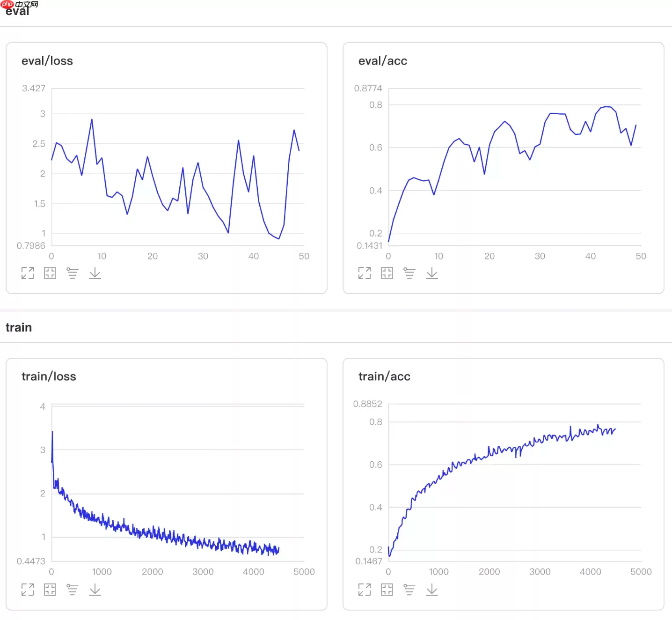Collapse the eval section header
The height and width of the screenshot is (620, 672).
(17, 11)
